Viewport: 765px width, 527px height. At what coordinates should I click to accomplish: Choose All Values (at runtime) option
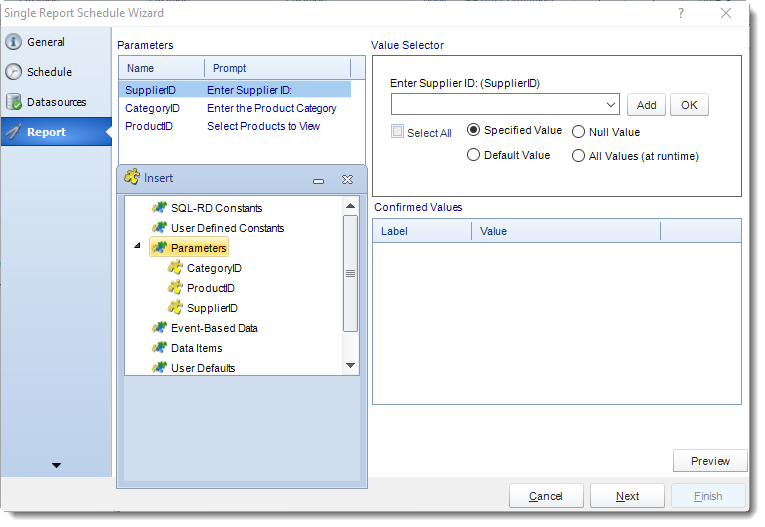point(578,156)
